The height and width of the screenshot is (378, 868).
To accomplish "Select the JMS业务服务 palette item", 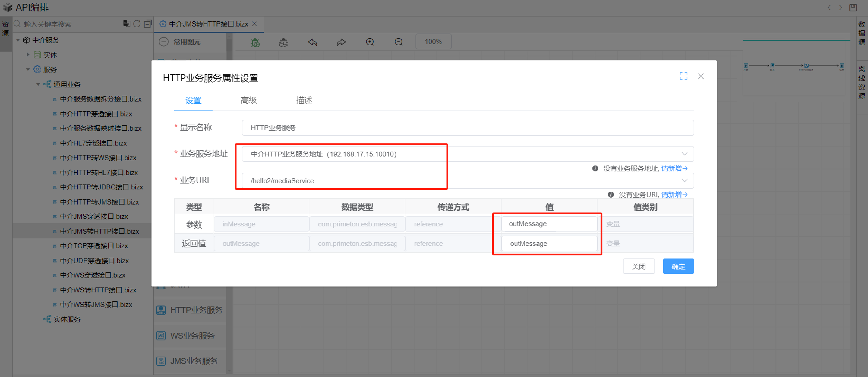I will coord(194,361).
